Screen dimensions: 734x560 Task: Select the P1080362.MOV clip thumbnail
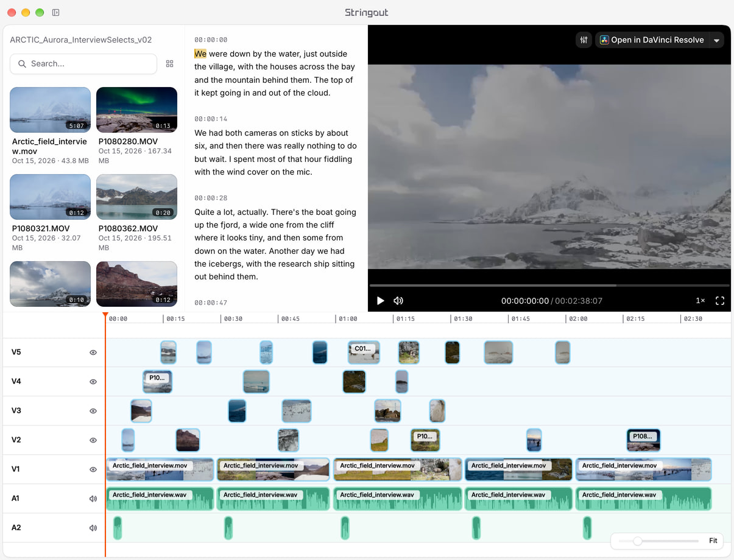(136, 197)
